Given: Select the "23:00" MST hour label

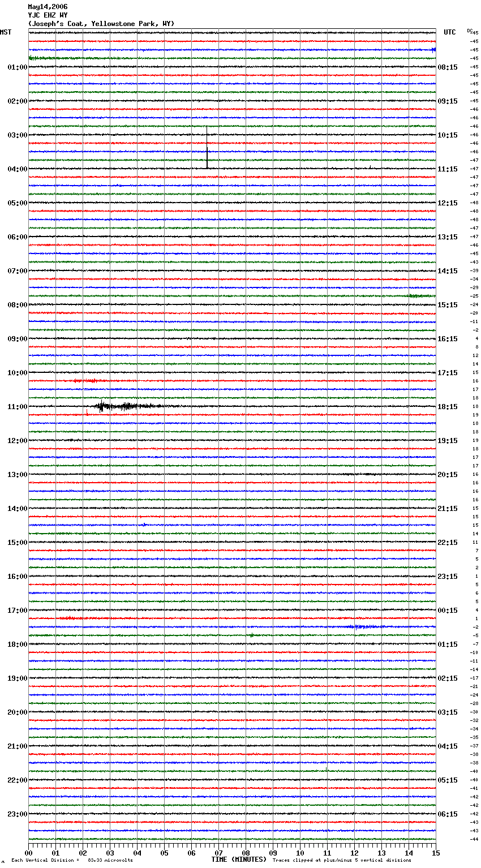Looking at the screenshot, I should [x=18, y=814].
